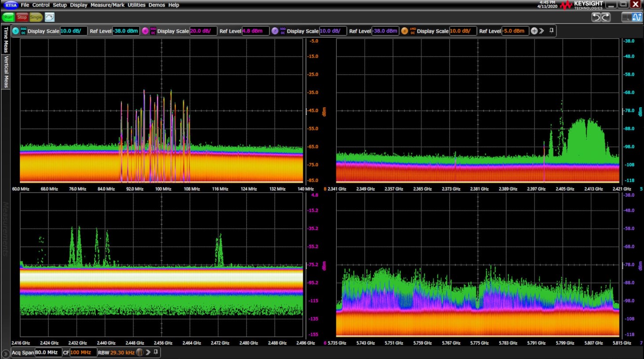This screenshot has width=644, height=359.
Task: Stop the acquisition with the red Stop button
Action: click(22, 17)
